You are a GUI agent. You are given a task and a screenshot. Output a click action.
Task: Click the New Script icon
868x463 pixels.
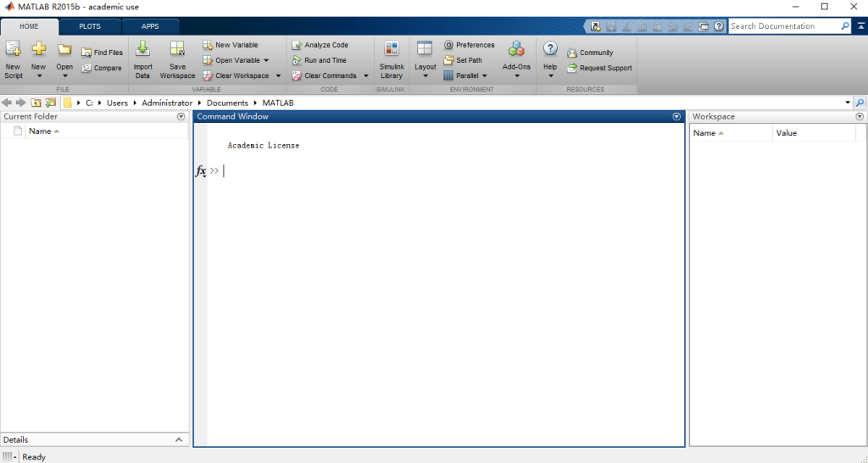coord(13,51)
